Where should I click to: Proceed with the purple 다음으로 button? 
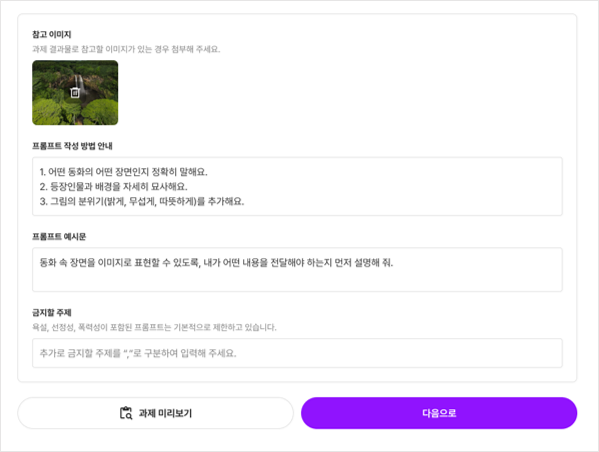pos(439,413)
